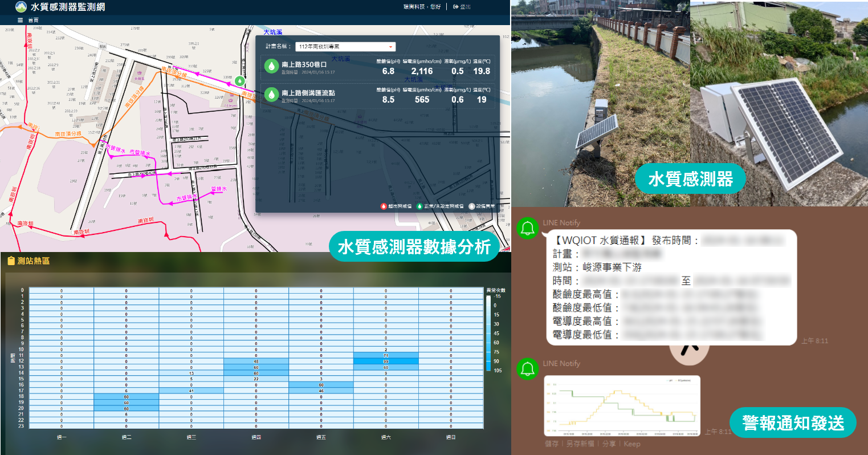Open the 計畫名稱 project dropdown

pyautogui.click(x=345, y=47)
